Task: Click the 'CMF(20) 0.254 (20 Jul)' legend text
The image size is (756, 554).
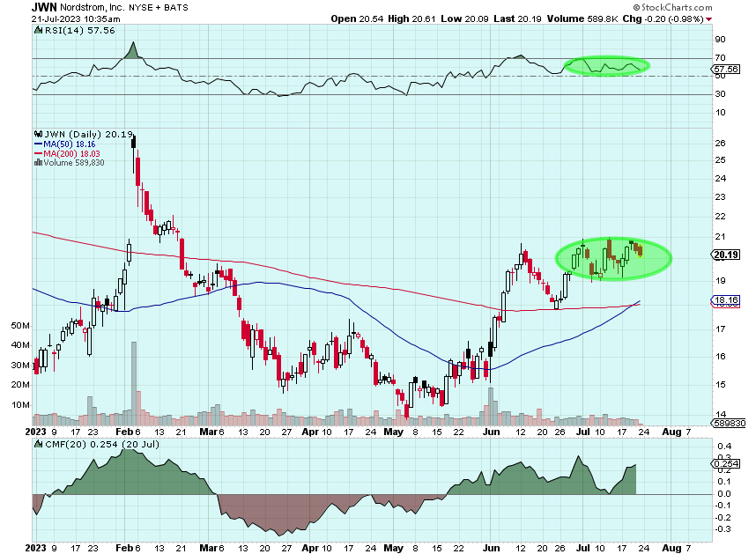Action: [101, 444]
